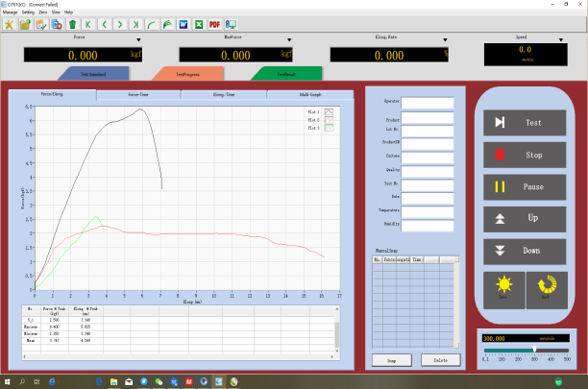
Task: Click the Operator input field
Action: [427, 101]
